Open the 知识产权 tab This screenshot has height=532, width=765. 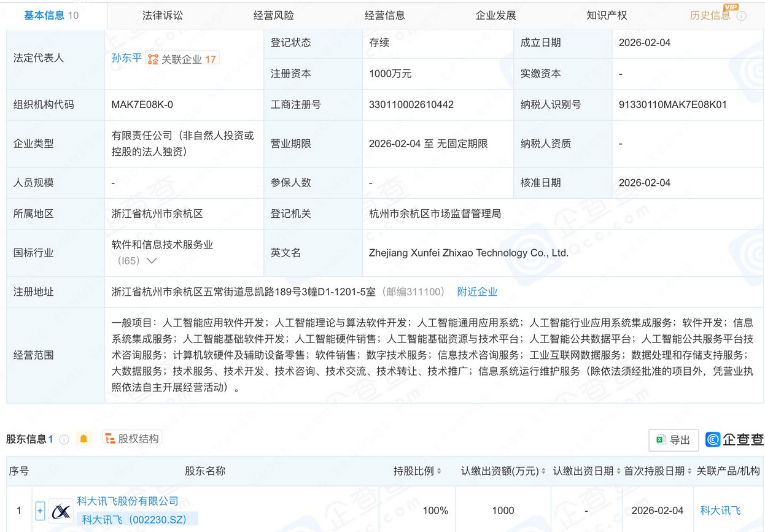point(606,15)
